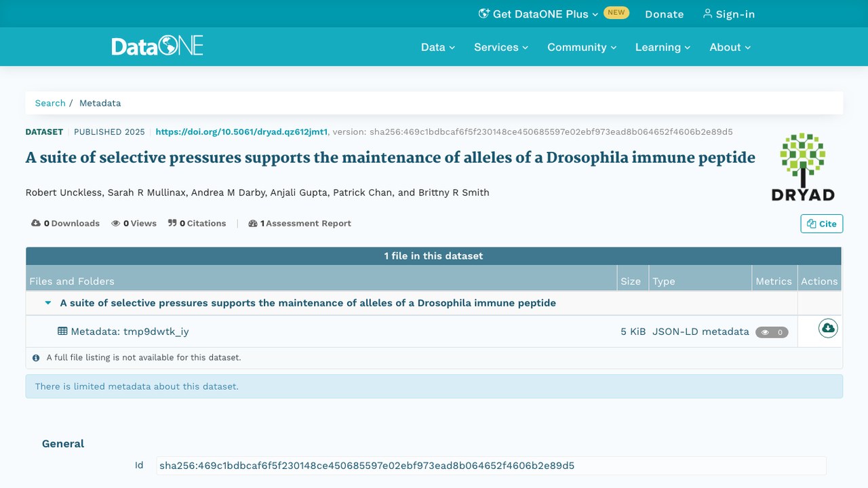The height and width of the screenshot is (488, 868).
Task: Click the Metadata breadcrumb text
Action: pos(100,103)
